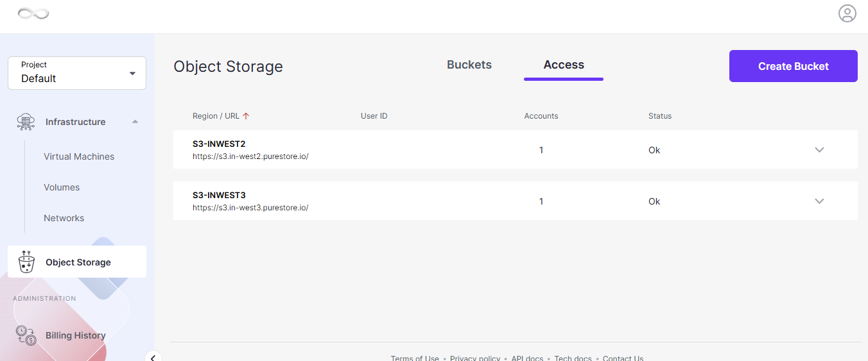
Task: Click the Status column header
Action: [x=660, y=116]
